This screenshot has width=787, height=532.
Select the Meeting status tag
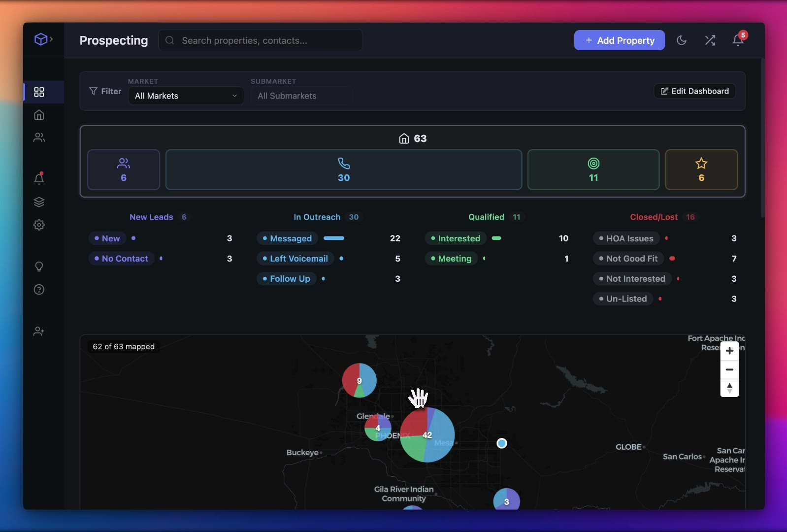pyautogui.click(x=451, y=259)
